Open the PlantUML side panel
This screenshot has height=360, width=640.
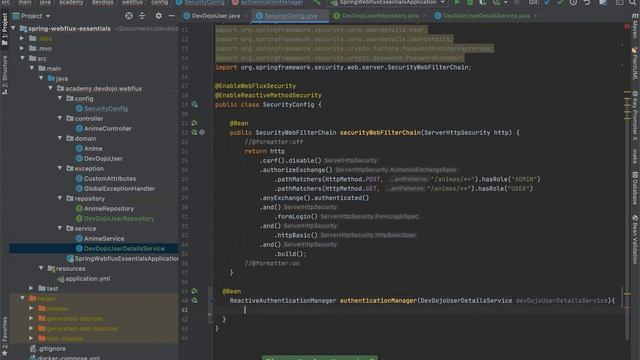635,64
